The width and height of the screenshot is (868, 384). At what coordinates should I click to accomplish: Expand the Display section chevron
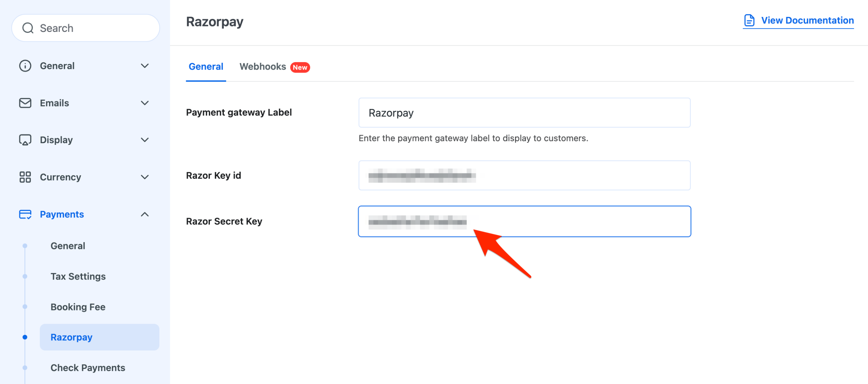click(x=145, y=140)
